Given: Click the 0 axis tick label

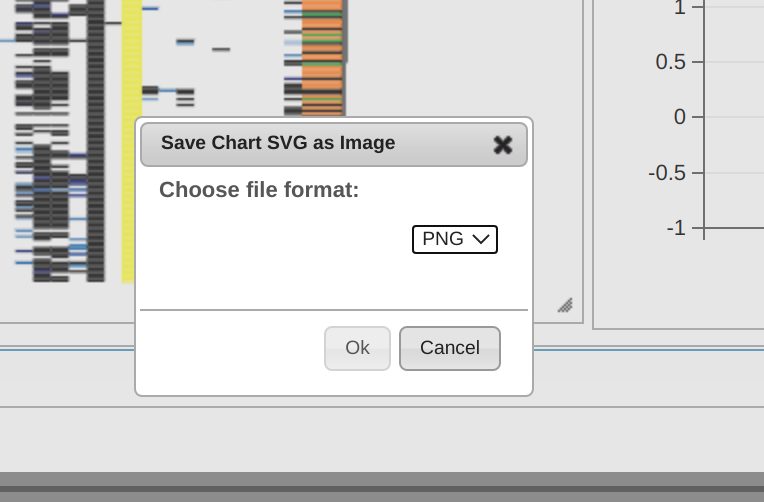Looking at the screenshot, I should click(x=680, y=117).
